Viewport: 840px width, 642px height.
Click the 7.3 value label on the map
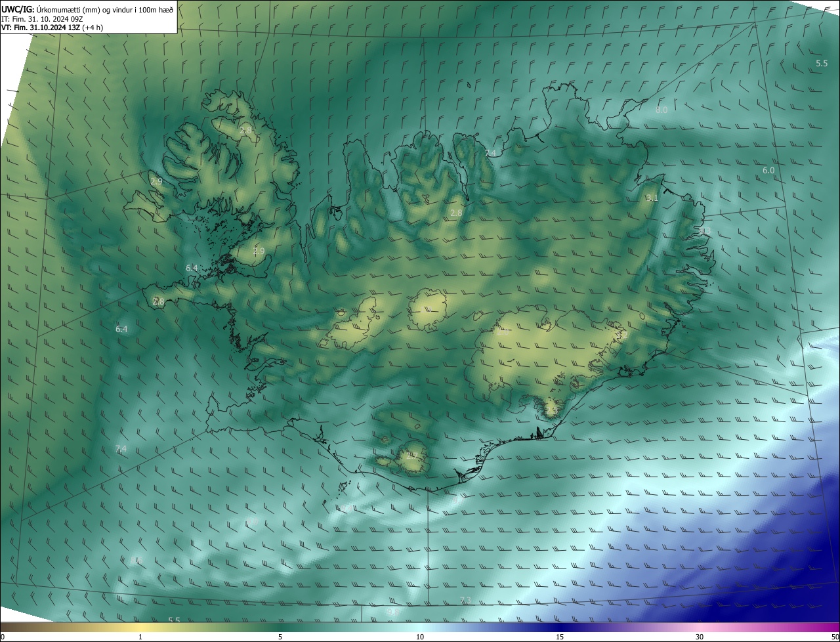465,601
